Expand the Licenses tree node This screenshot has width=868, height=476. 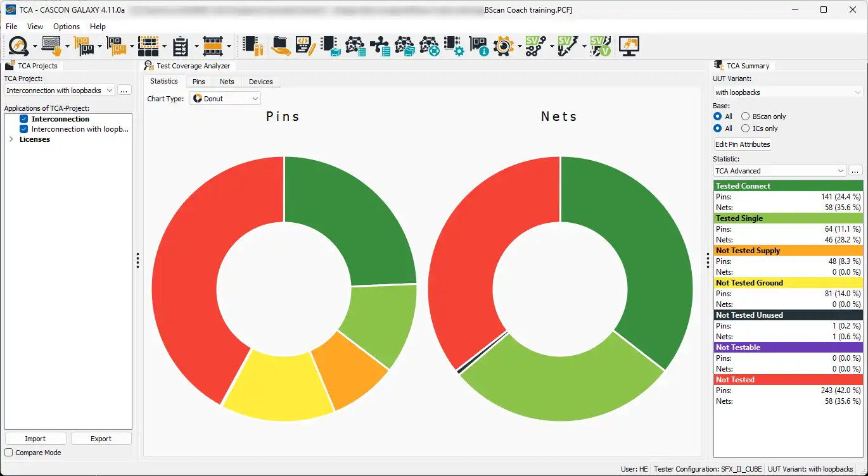click(x=11, y=139)
